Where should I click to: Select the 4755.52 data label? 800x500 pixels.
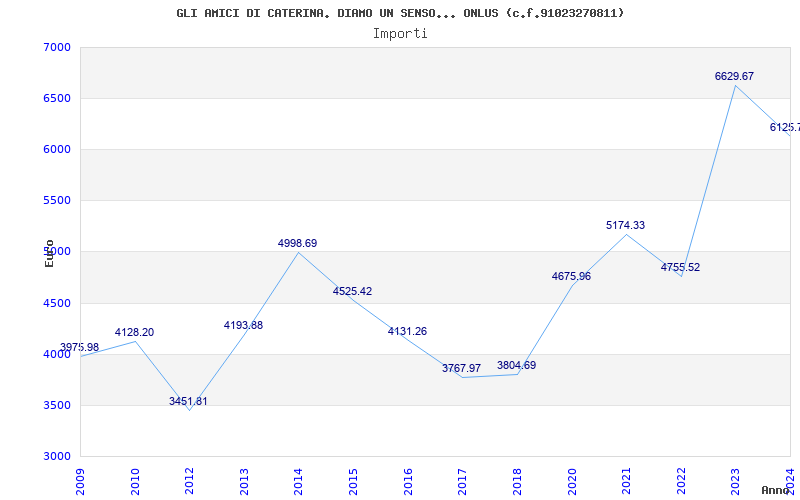point(681,268)
